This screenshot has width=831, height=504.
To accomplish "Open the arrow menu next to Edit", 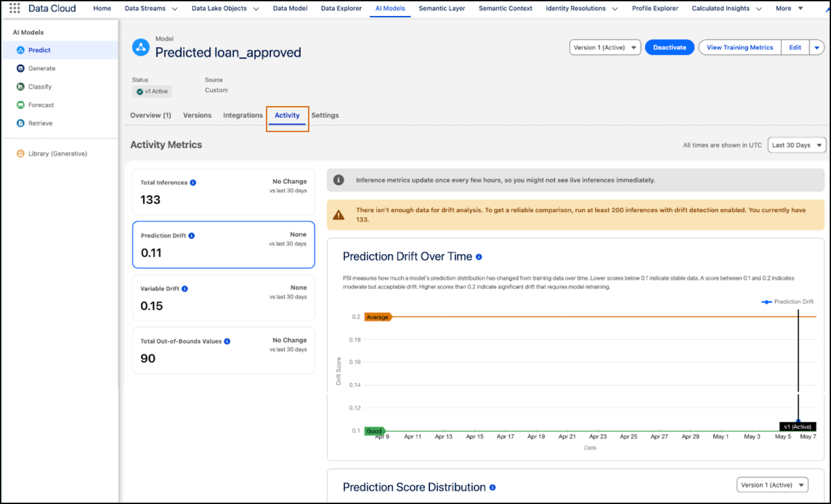I will click(x=816, y=48).
